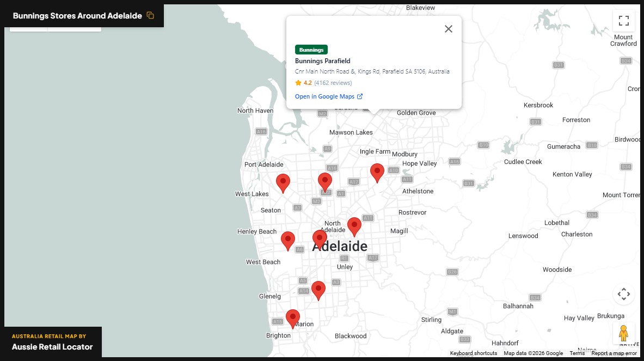
Task: Click the Bunnings Parafield store title
Action: click(322, 61)
